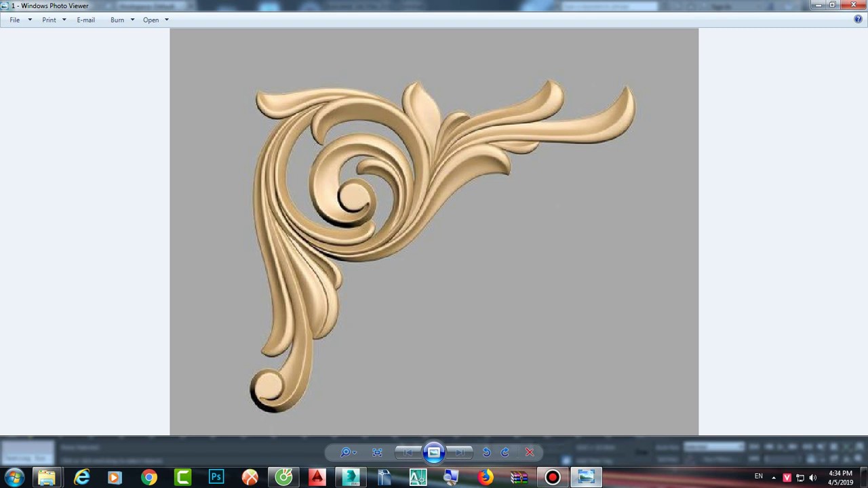
Task: Open File Explorer from taskbar
Action: tap(47, 477)
